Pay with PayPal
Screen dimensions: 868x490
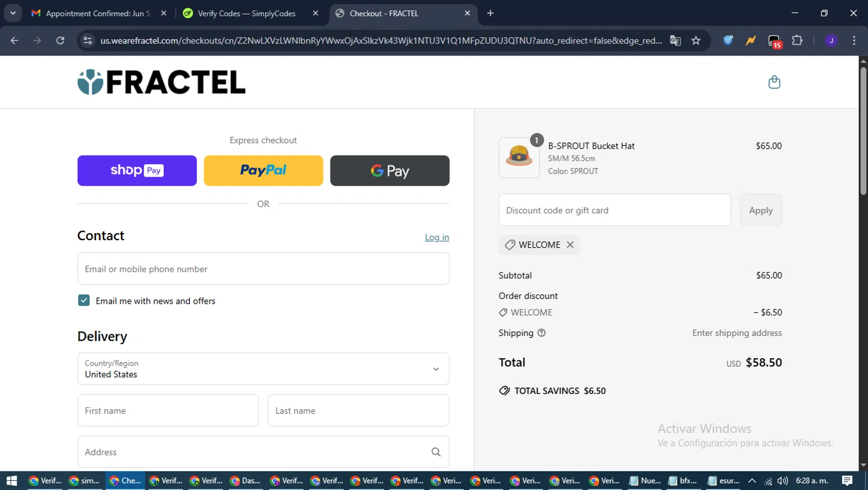(263, 171)
